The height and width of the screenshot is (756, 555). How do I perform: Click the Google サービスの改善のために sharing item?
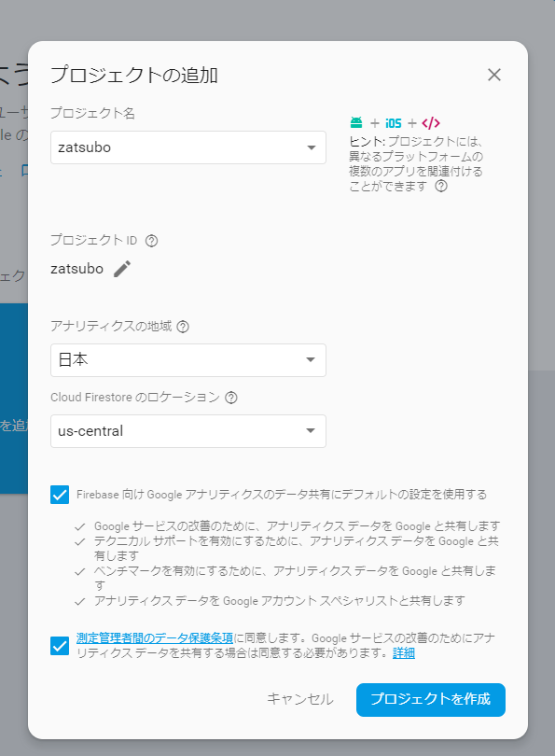(297, 526)
